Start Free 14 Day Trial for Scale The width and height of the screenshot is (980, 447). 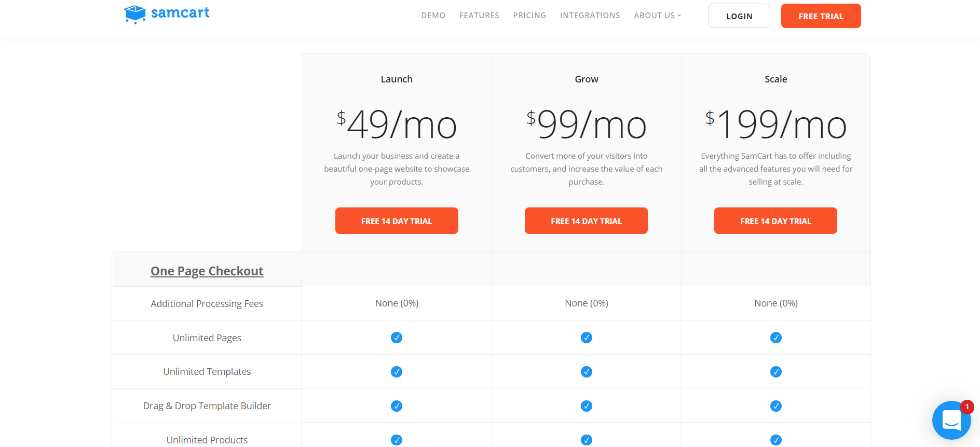776,221
